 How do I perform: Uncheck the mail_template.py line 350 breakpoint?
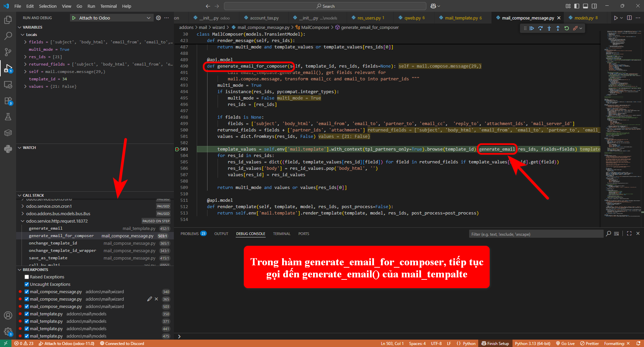click(27, 314)
